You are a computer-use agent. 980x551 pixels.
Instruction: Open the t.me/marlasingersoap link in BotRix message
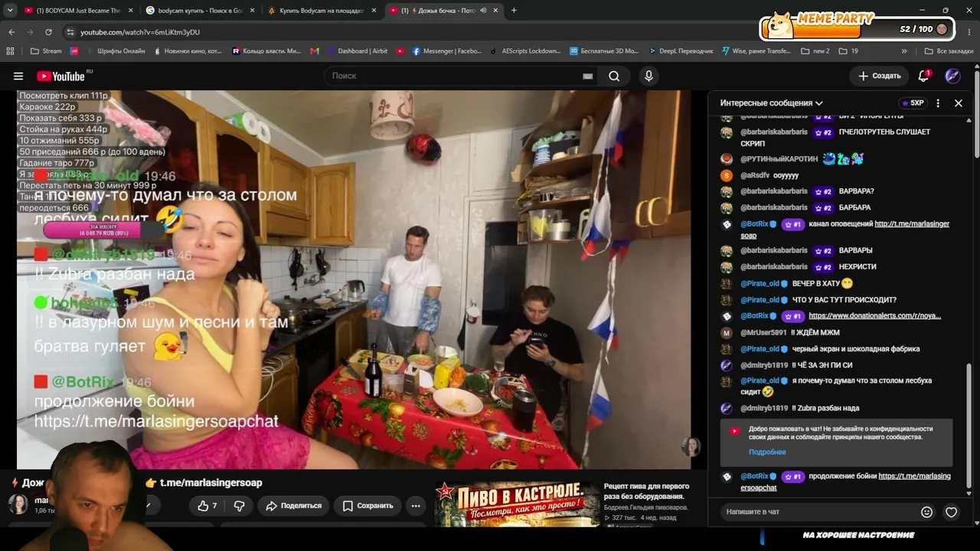[845, 229]
